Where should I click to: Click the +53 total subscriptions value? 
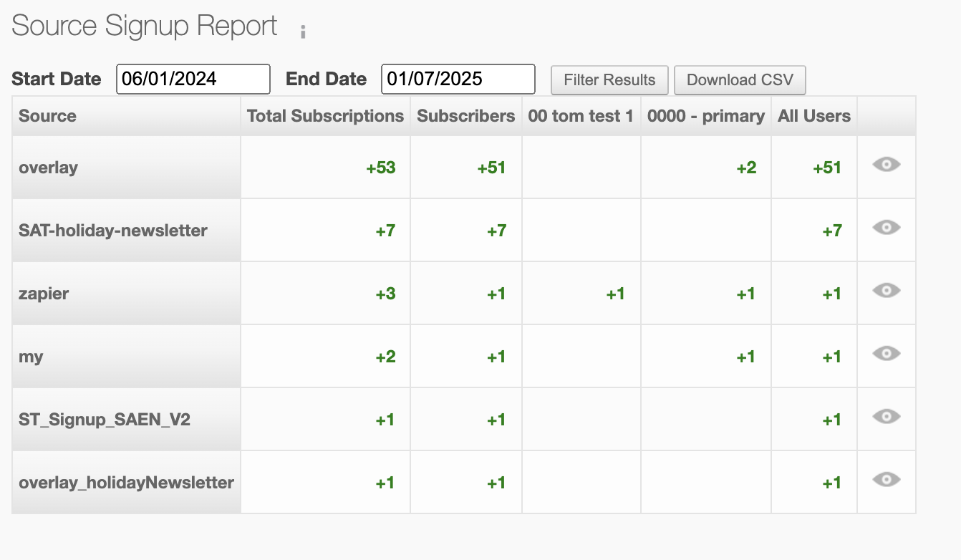(380, 168)
